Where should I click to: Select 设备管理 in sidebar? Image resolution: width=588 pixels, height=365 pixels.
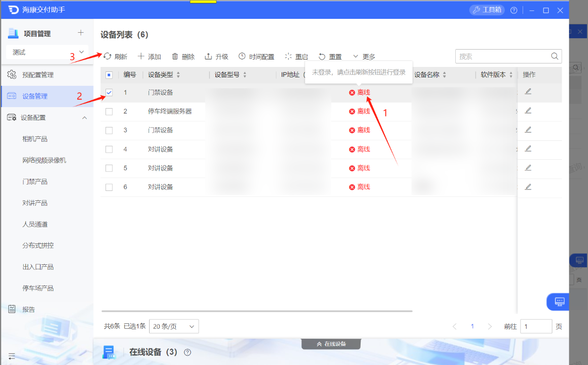coord(47,96)
